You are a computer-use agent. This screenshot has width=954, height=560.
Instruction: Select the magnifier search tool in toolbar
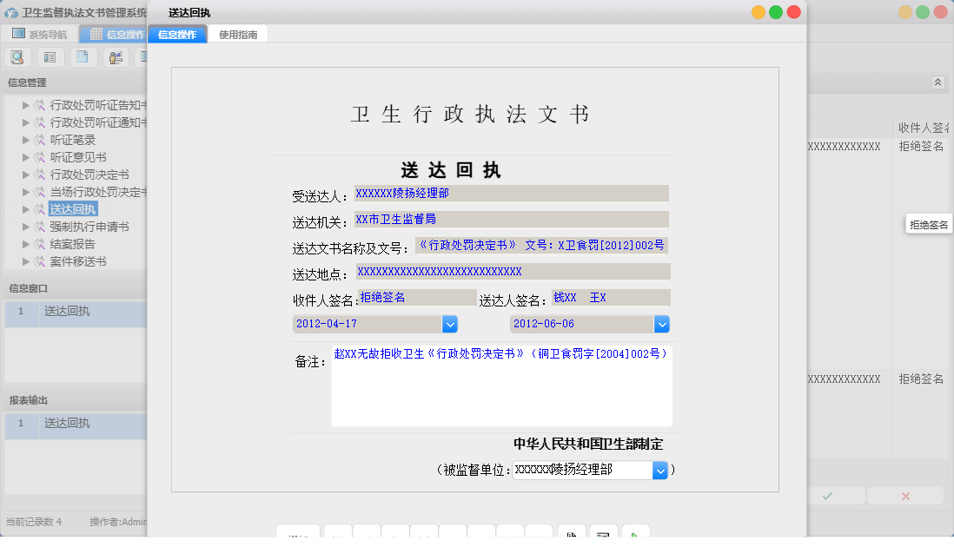[x=17, y=56]
